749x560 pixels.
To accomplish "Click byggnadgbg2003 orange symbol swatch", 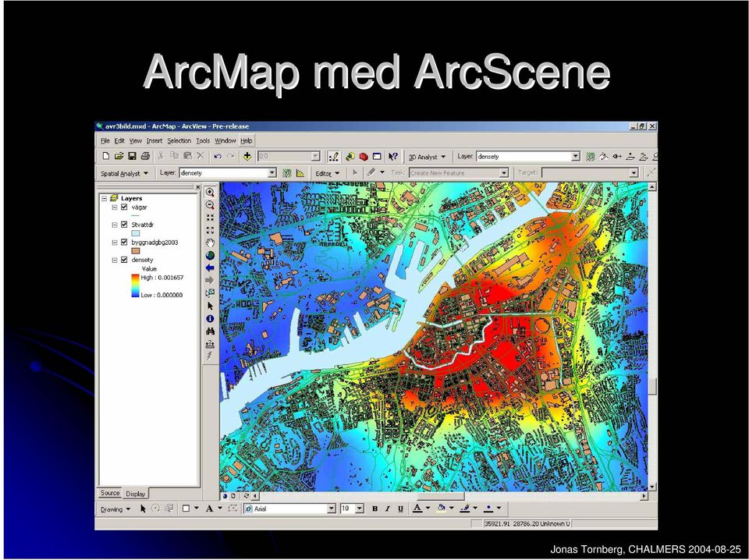I will pyautogui.click(x=136, y=250).
